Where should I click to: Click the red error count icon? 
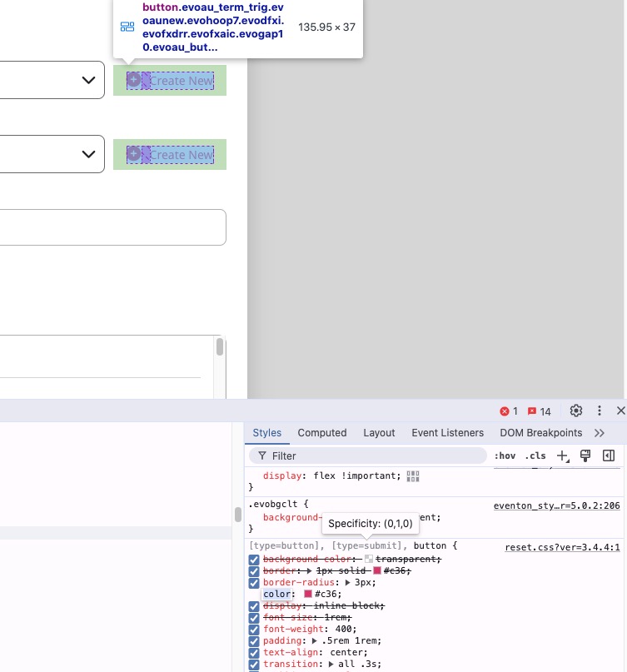(x=509, y=411)
